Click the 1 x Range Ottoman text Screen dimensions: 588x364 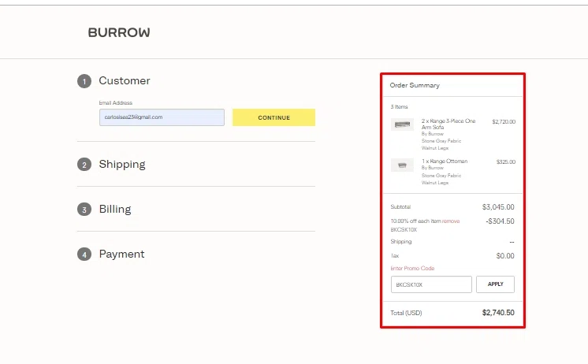tap(445, 162)
